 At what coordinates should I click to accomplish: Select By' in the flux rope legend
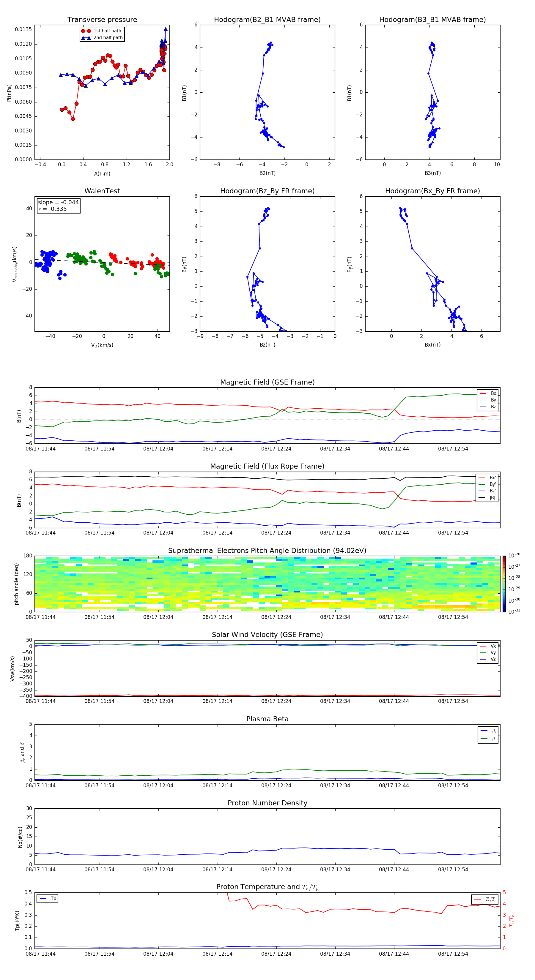pyautogui.click(x=487, y=484)
